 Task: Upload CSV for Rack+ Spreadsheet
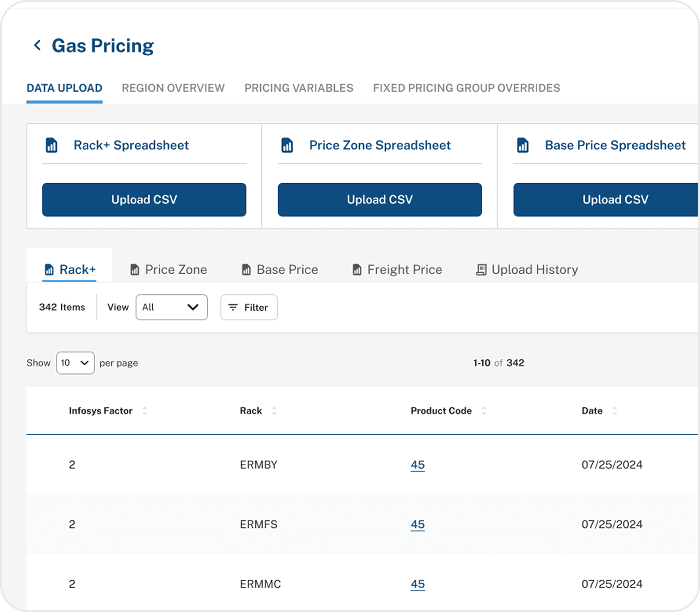144,200
